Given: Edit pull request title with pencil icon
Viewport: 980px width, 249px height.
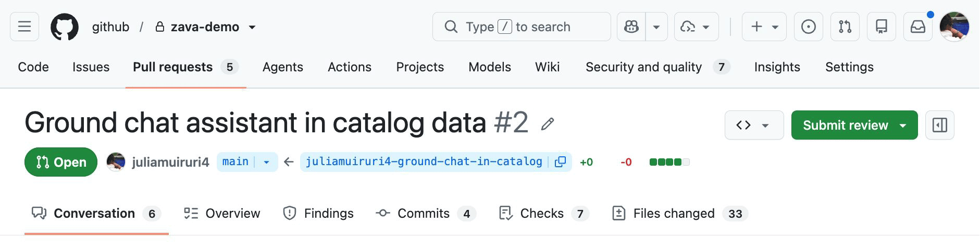Looking at the screenshot, I should [547, 124].
